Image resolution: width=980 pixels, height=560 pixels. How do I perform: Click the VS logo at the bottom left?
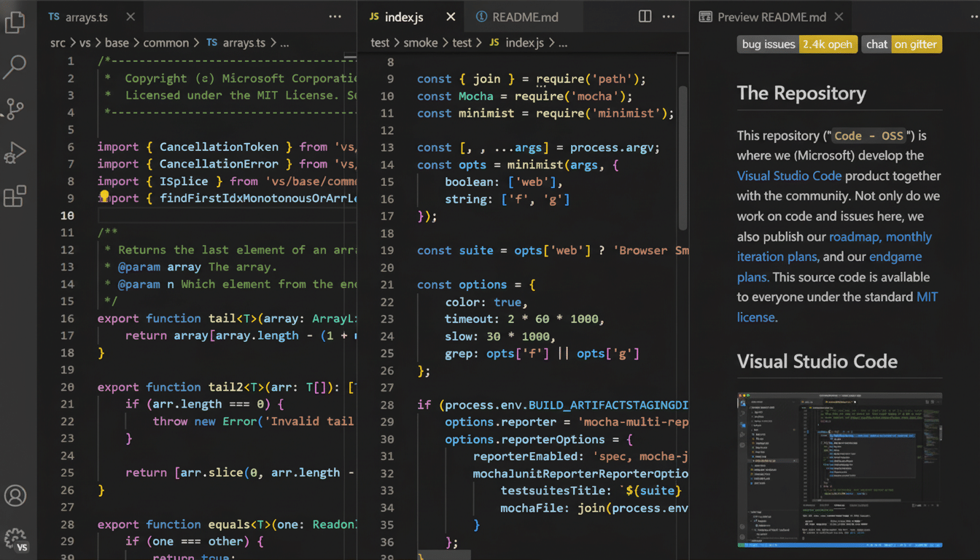tap(22, 547)
